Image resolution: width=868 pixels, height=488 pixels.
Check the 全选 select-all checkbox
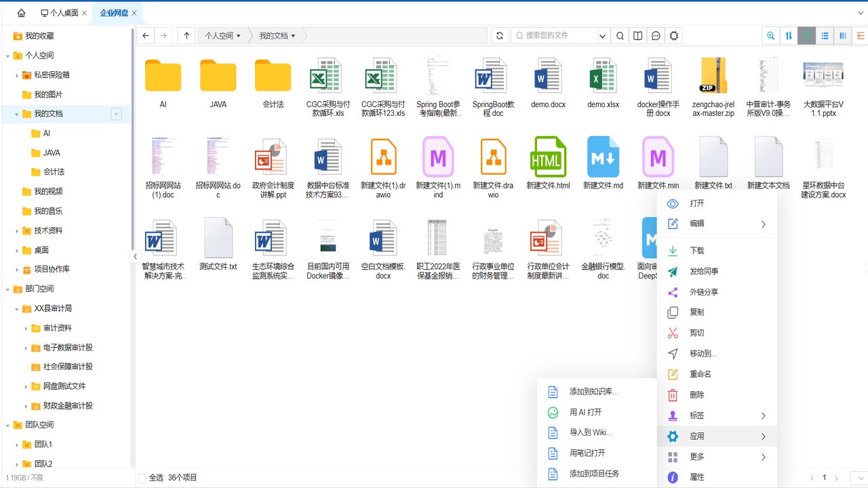pos(142,478)
